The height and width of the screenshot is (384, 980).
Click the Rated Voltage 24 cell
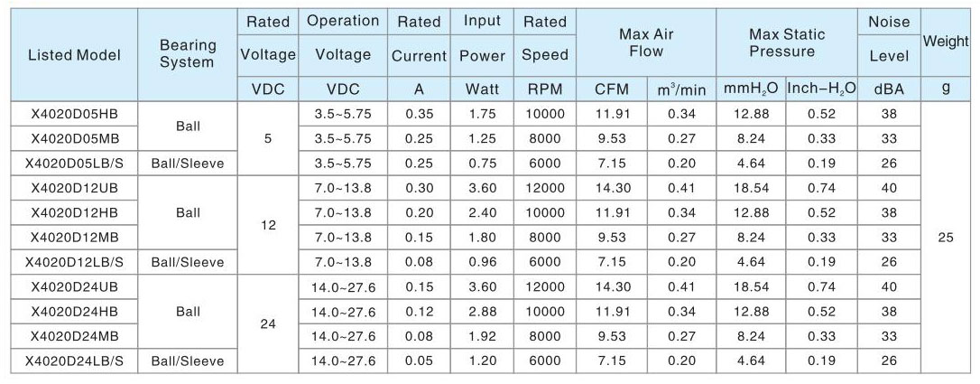(x=268, y=324)
